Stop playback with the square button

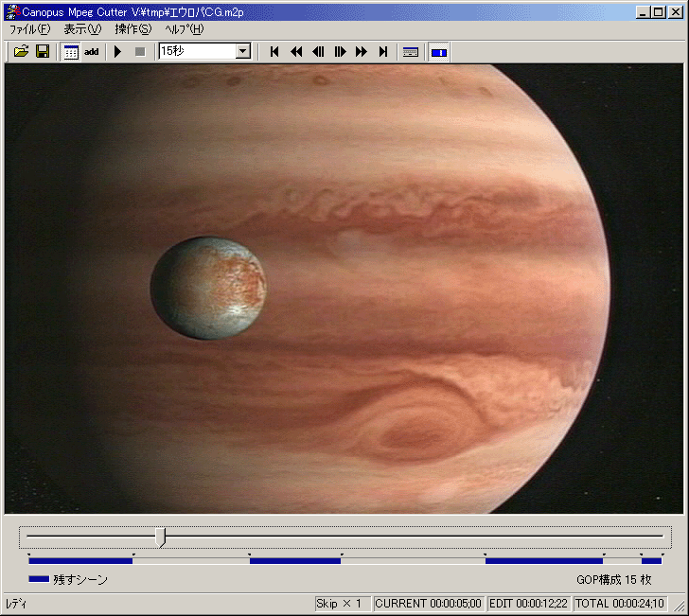tap(140, 52)
